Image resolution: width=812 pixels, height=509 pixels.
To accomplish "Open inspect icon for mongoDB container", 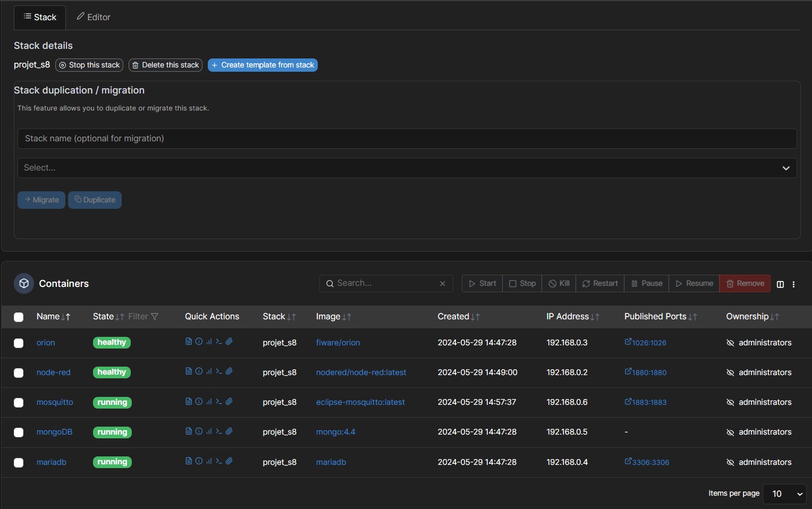I will pos(199,431).
